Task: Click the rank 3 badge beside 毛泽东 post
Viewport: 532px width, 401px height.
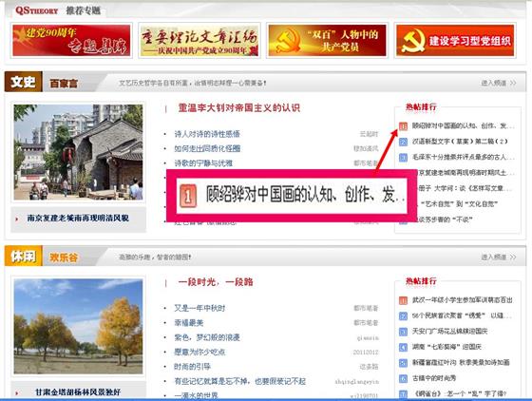Action: (x=403, y=158)
